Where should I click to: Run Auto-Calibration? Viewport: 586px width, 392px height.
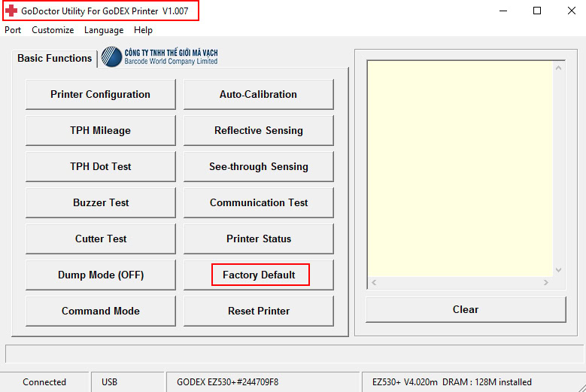(x=258, y=94)
